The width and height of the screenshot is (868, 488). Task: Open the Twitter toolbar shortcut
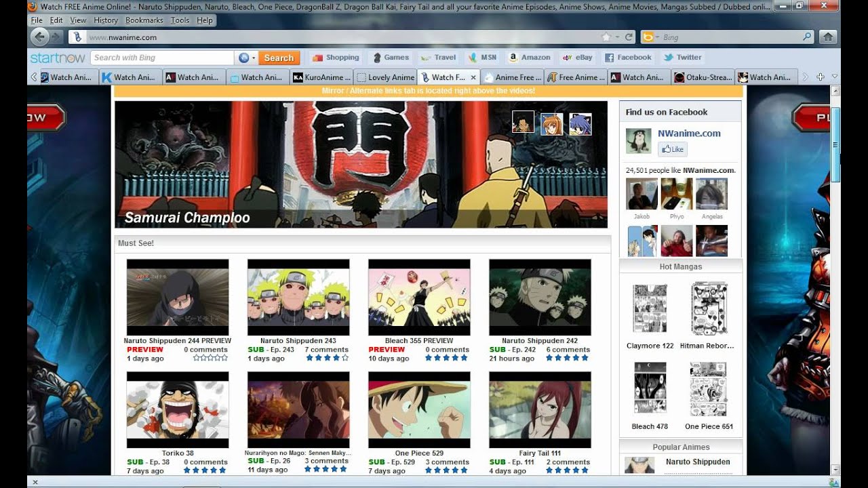[x=683, y=58]
